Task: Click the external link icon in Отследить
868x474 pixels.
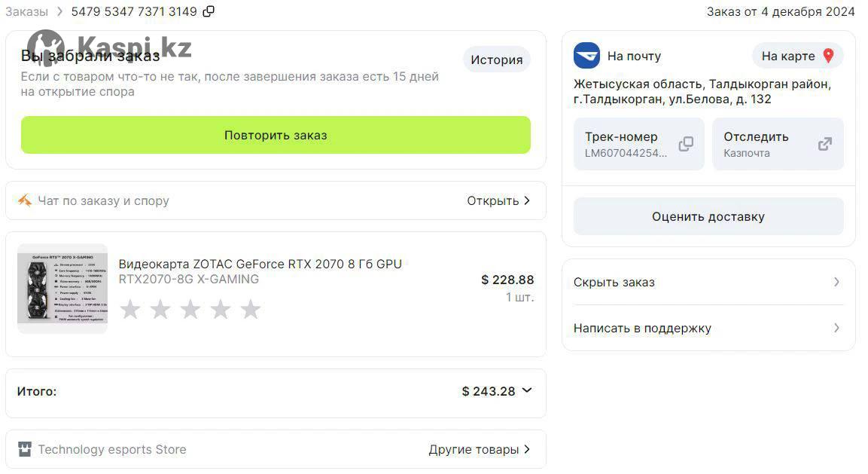Action: [825, 144]
